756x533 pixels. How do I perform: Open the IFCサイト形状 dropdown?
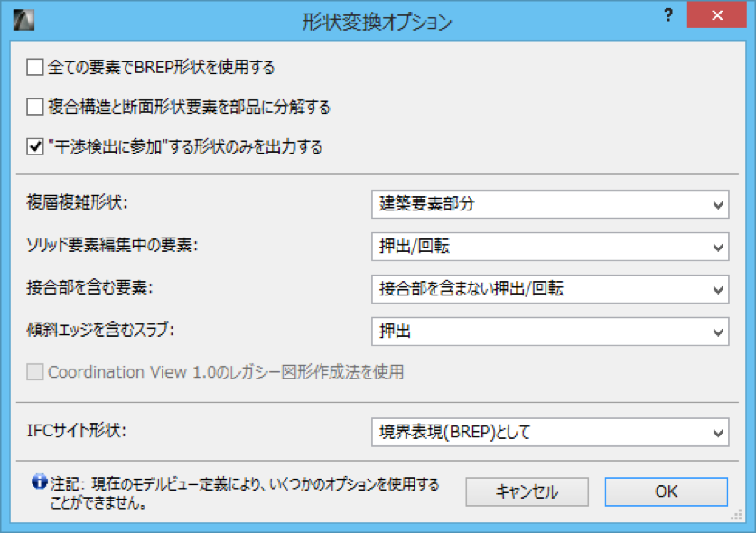point(550,432)
